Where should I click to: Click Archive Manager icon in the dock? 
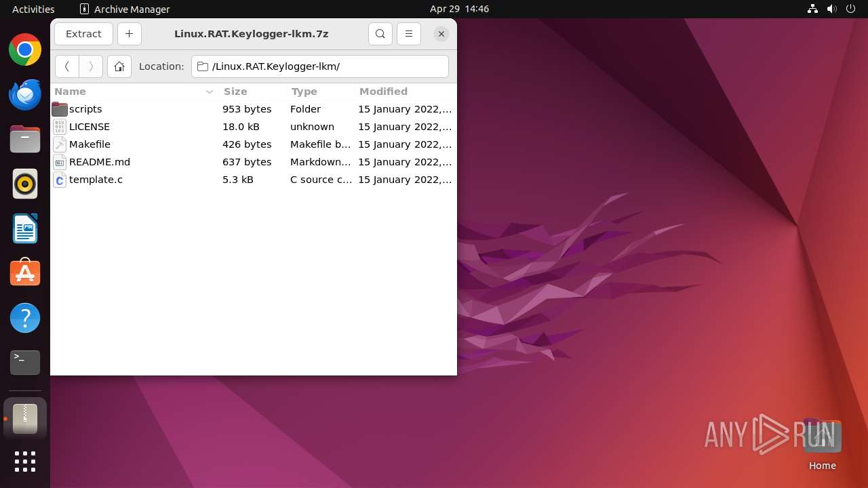pyautogui.click(x=25, y=419)
